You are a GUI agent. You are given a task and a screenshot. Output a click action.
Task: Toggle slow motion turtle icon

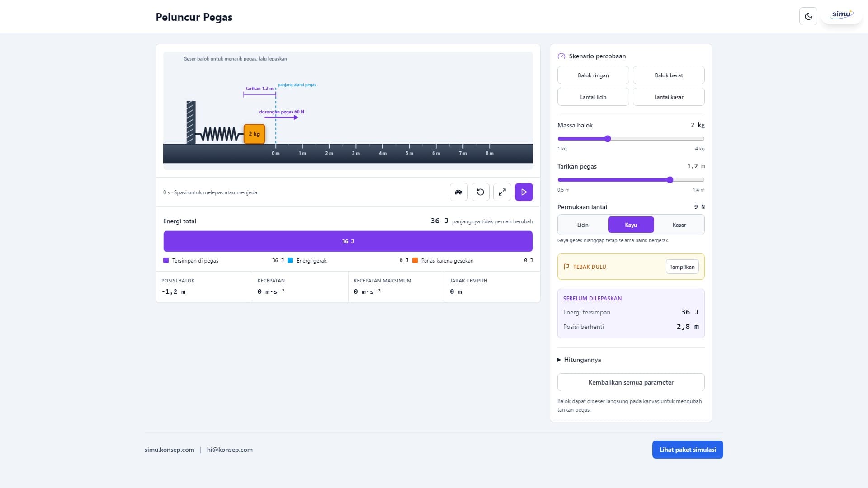point(459,192)
